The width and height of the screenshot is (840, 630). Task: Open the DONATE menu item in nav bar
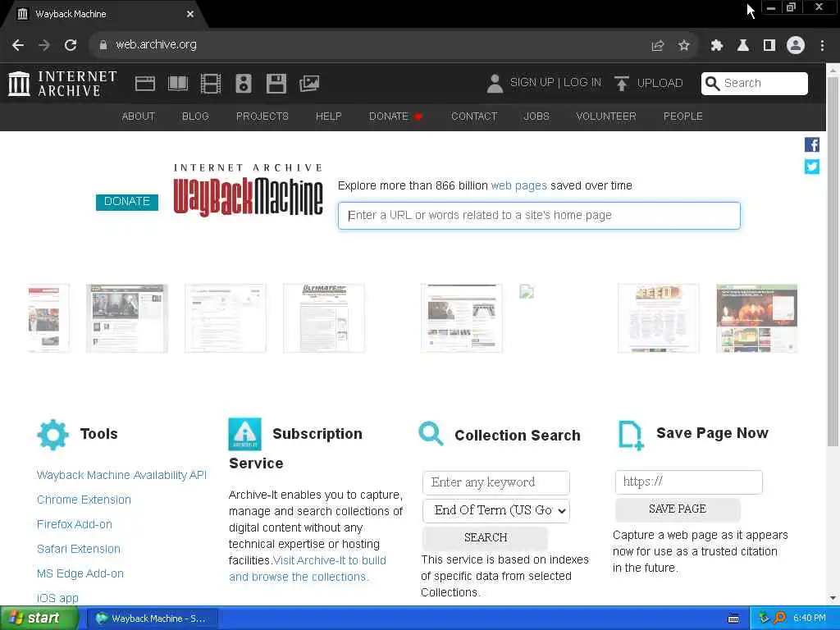click(x=395, y=116)
